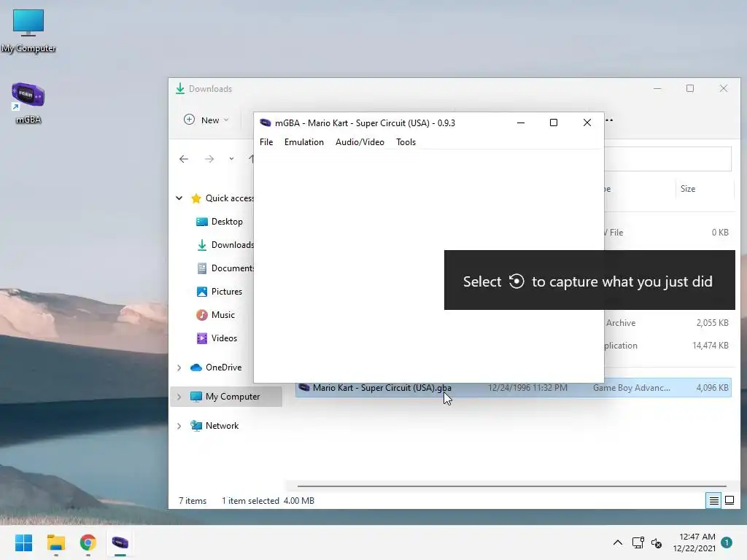Screen dimensions: 747x560
Task: Click the muted volume tray icon
Action: tap(657, 542)
